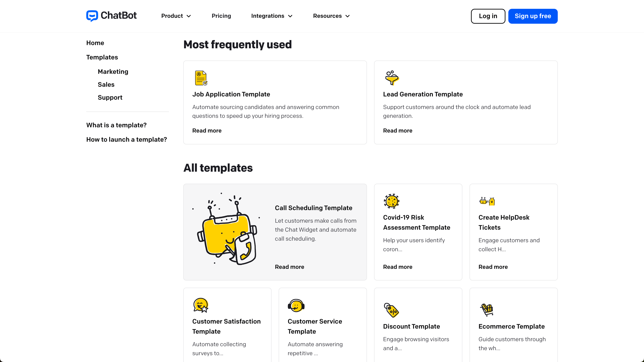This screenshot has width=644, height=362.
Task: Open Read more under Lead Generation Template
Action: coord(397,131)
